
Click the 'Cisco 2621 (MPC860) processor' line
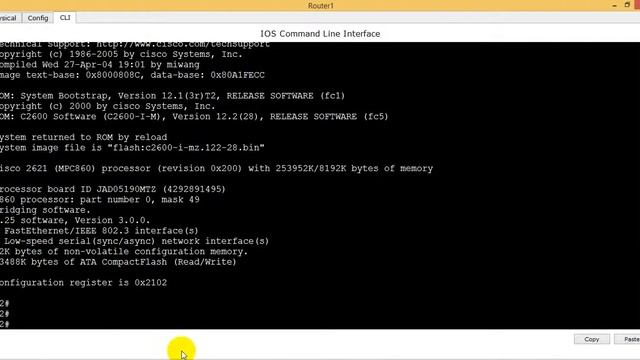tap(216, 169)
